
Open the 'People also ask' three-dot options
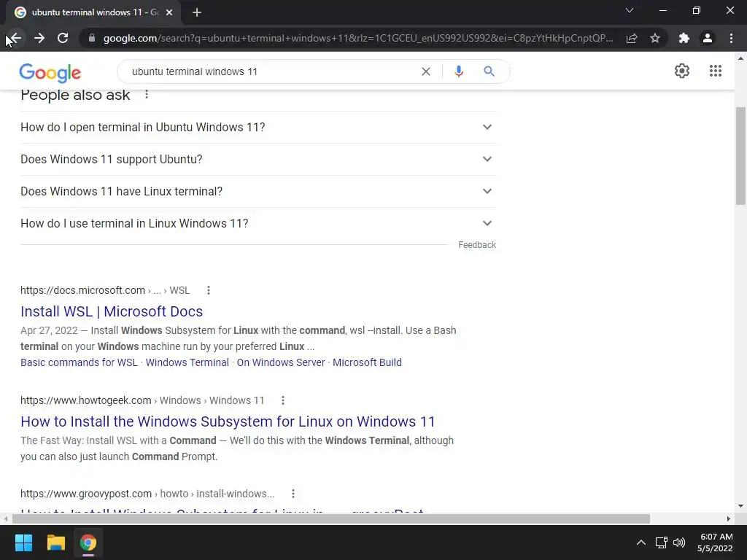147,94
